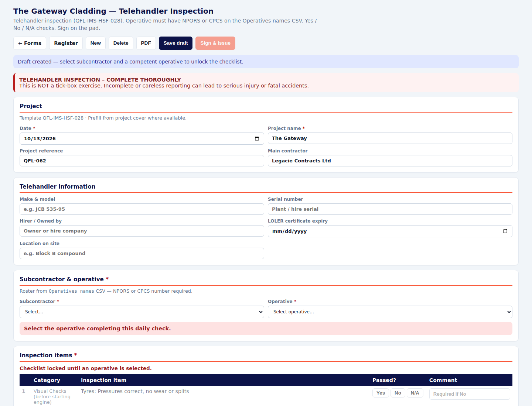
Task: Click the 'Comment' column header
Action: click(x=443, y=380)
